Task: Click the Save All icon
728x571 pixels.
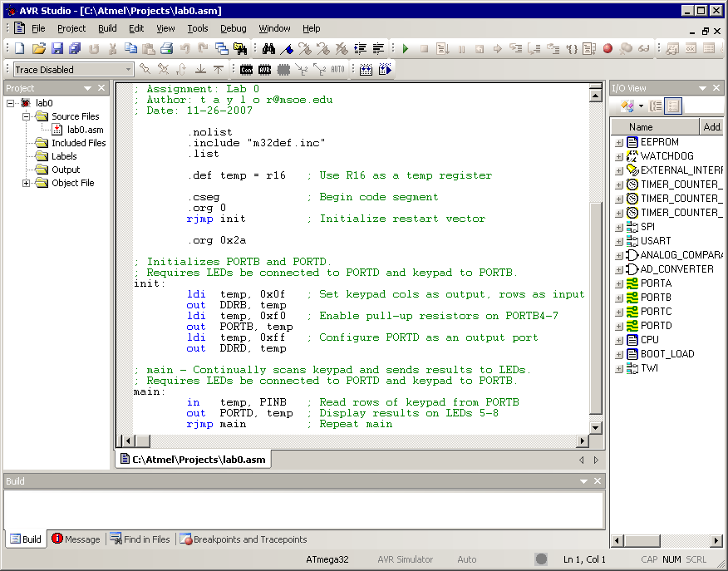Action: [x=75, y=48]
